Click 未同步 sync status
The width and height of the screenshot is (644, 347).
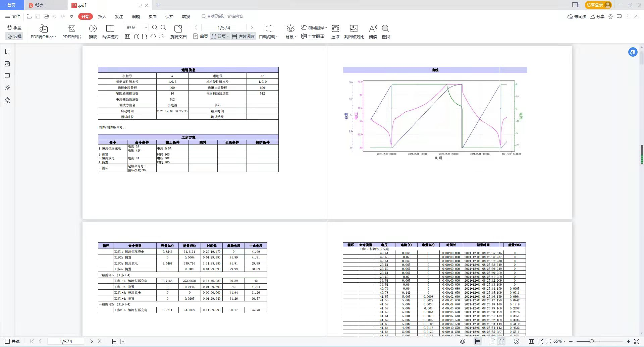coord(577,16)
